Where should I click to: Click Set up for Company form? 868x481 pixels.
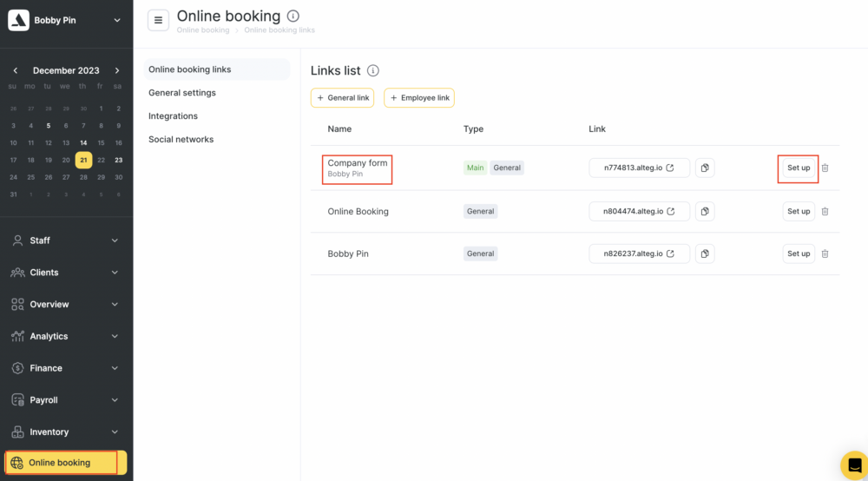tap(798, 168)
